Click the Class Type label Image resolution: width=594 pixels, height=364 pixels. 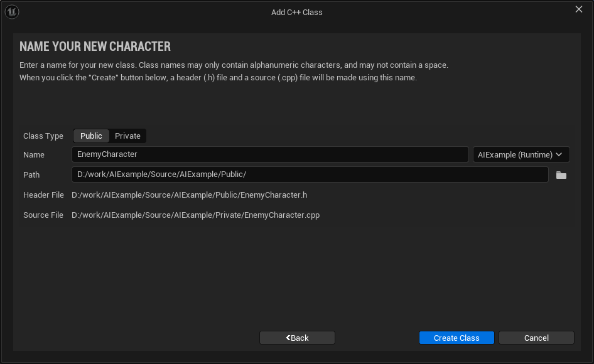[x=43, y=136]
